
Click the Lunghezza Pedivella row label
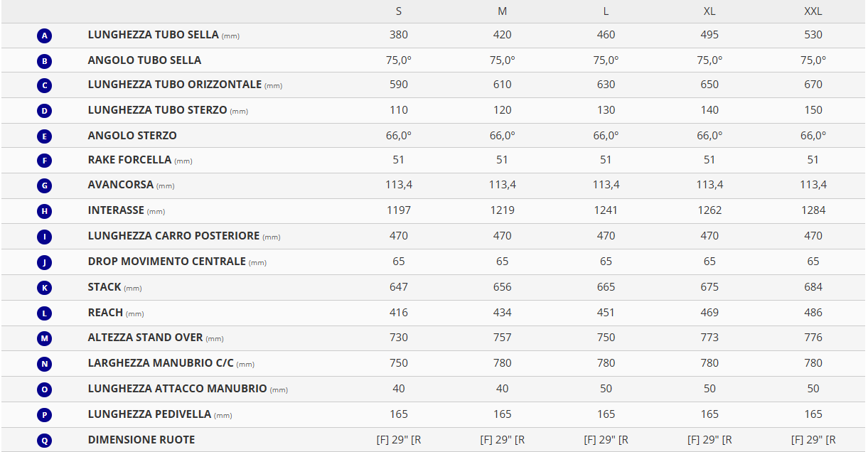pyautogui.click(x=149, y=414)
